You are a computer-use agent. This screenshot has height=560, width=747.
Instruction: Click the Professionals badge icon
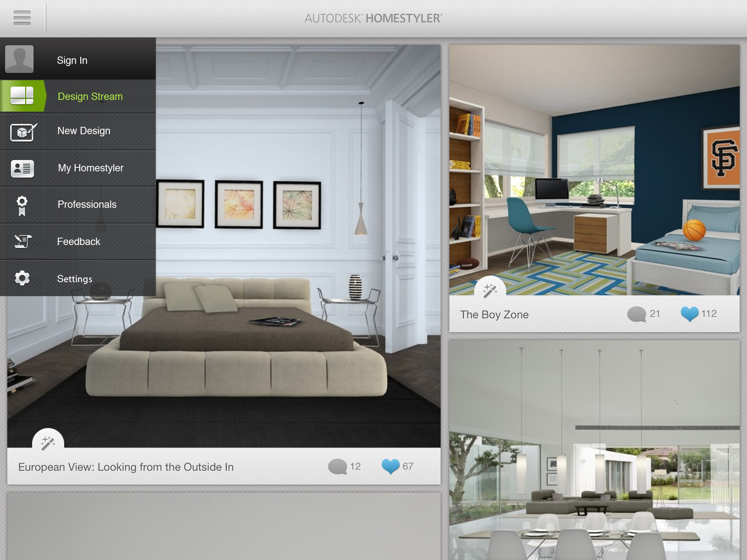click(22, 204)
